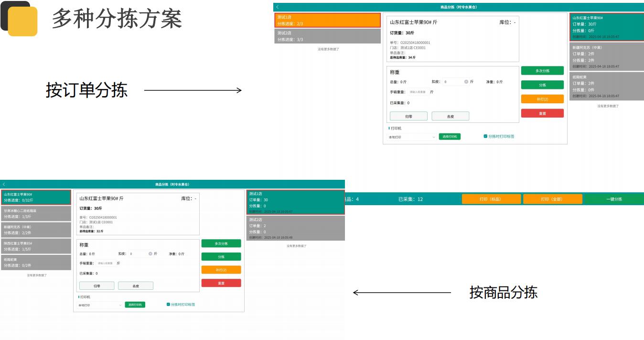The width and height of the screenshot is (644, 340).
Task: Select 纸箱蛇果 订单量 2件 card
Action: pos(607,86)
